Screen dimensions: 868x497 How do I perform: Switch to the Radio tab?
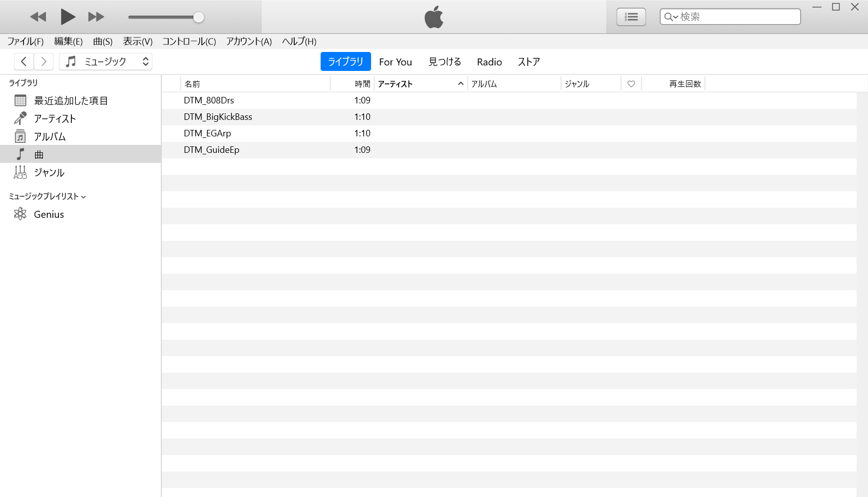[489, 62]
